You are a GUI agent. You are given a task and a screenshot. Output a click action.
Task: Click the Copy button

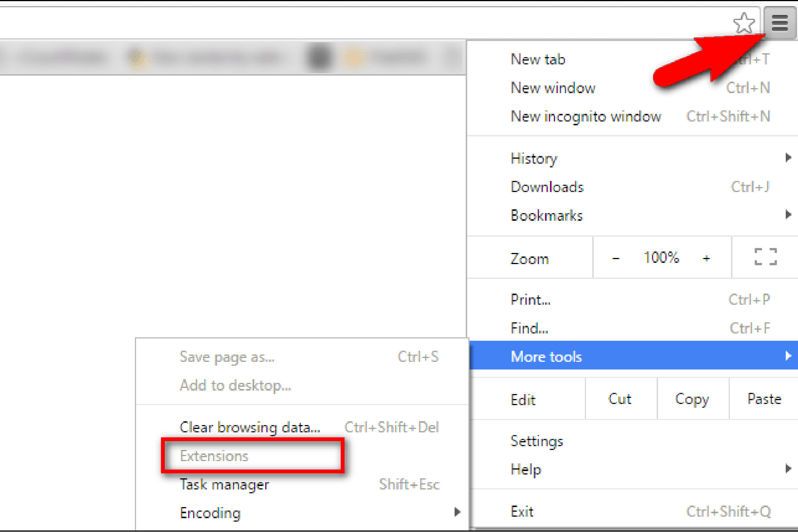[x=692, y=399]
